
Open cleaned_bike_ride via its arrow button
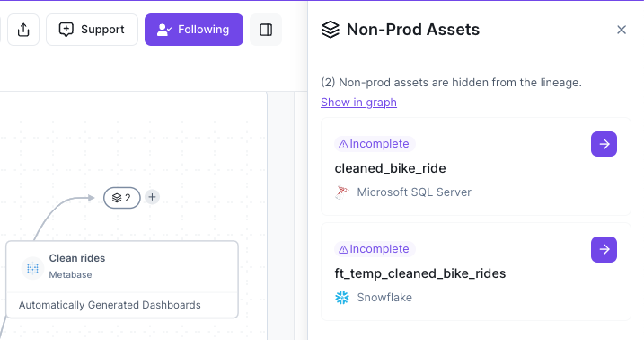(604, 144)
